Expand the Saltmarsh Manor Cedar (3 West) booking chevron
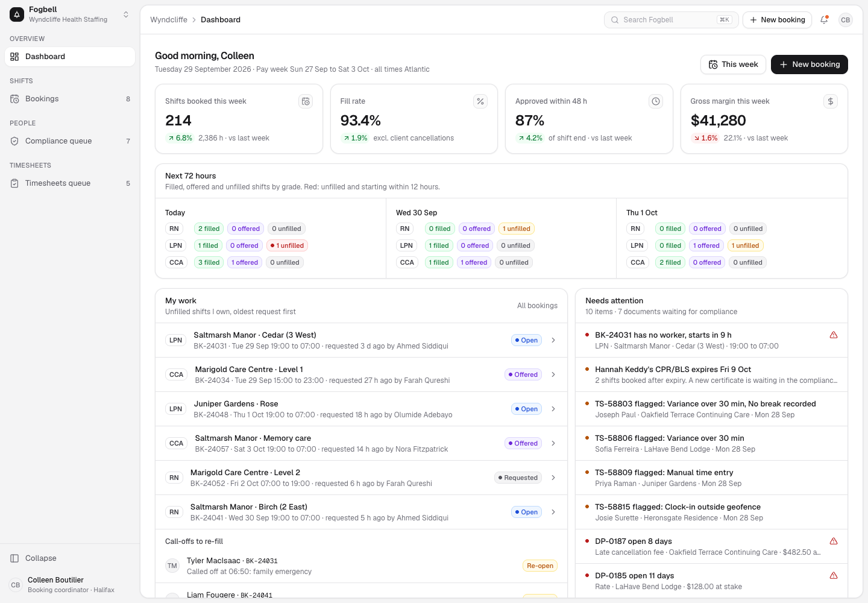The width and height of the screenshot is (868, 603). coord(553,340)
